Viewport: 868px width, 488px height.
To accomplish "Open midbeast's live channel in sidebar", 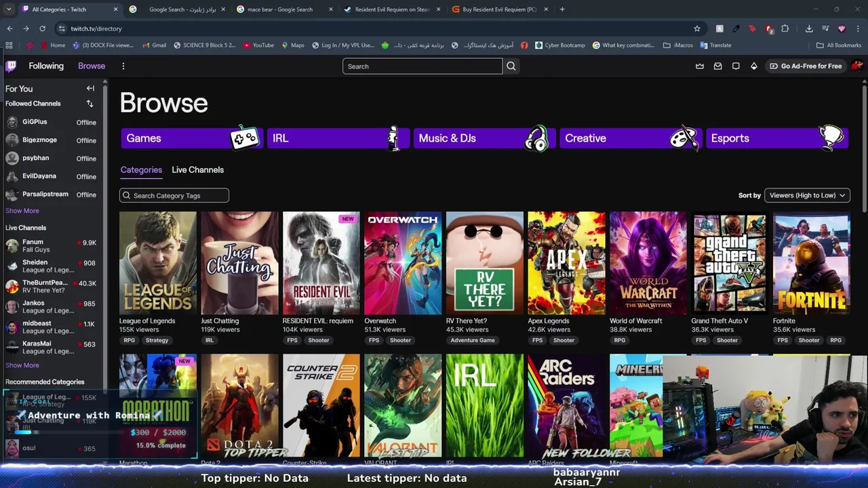I will [52, 327].
